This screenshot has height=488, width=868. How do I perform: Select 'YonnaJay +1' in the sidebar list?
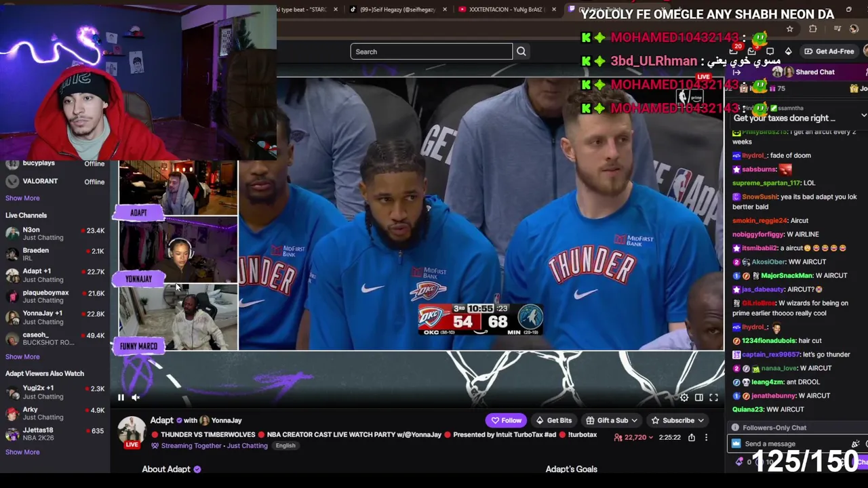[55, 317]
